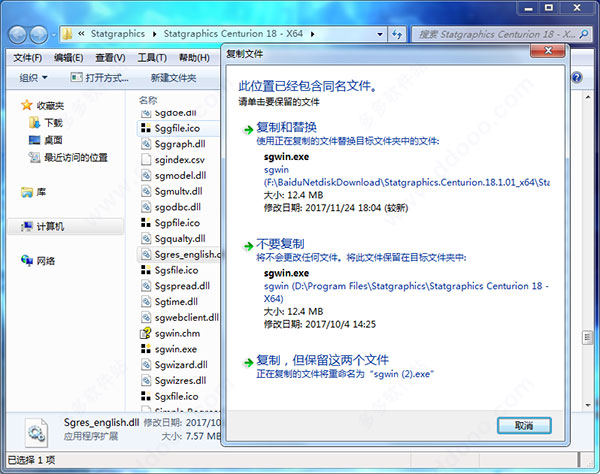
Task: Click the Forward navigation arrow
Action: [x=39, y=35]
